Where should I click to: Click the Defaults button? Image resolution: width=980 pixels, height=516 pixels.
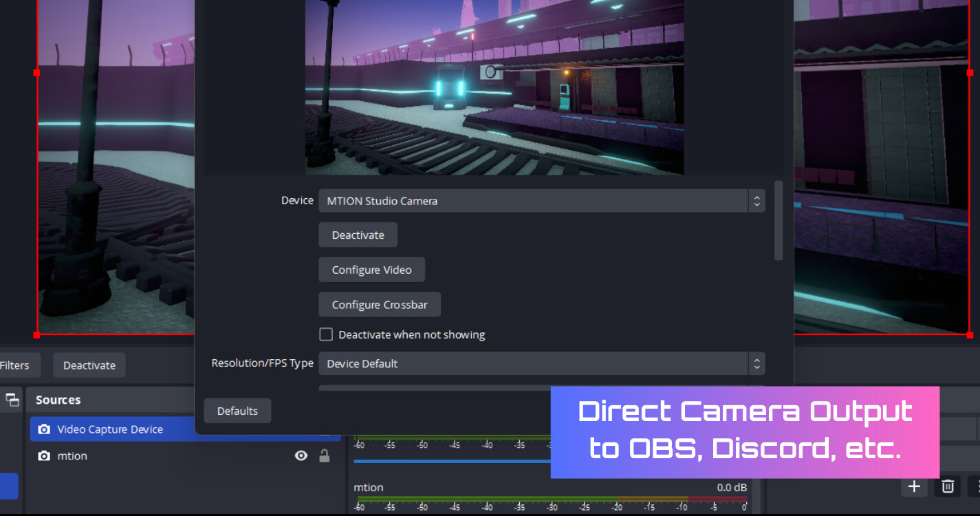pos(237,411)
